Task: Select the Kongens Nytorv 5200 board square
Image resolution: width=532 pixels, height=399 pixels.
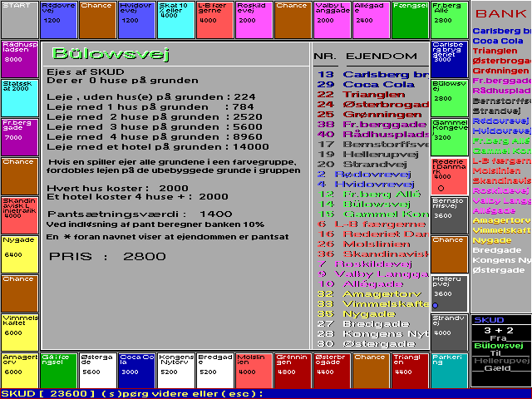Action: pos(176,371)
